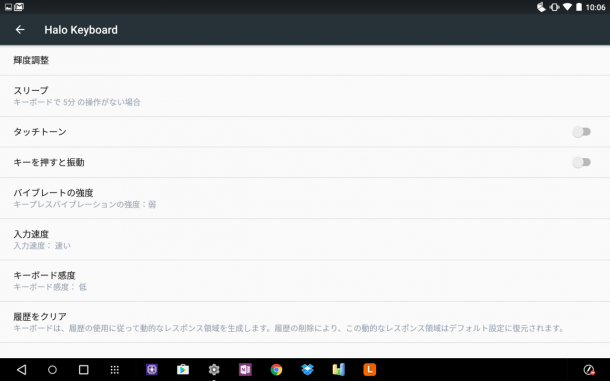This screenshot has height=381, width=610.
Task: Open the Settings gear in taskbar
Action: coord(214,369)
